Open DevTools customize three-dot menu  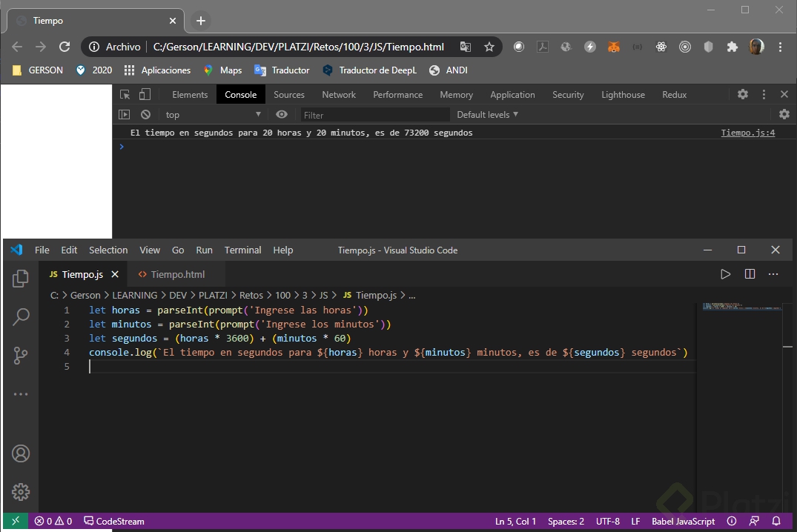tap(764, 95)
